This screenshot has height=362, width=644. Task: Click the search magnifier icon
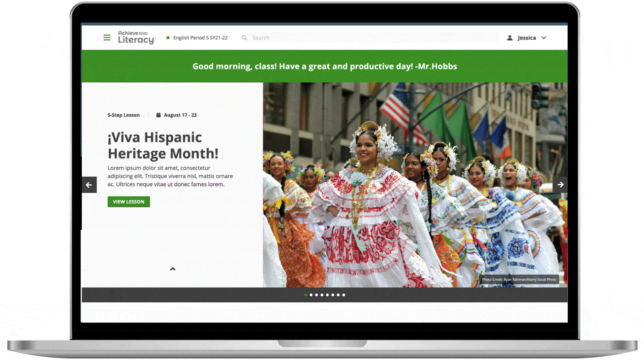pyautogui.click(x=244, y=38)
